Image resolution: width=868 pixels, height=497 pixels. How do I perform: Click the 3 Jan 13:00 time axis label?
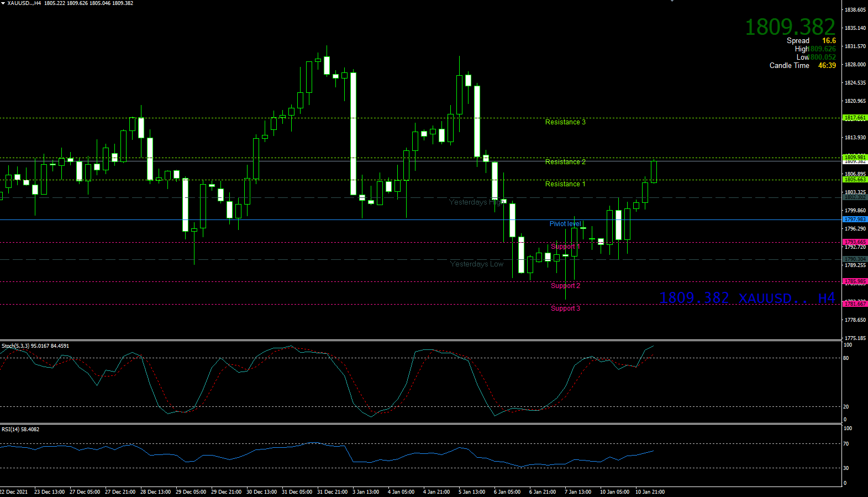tap(366, 492)
